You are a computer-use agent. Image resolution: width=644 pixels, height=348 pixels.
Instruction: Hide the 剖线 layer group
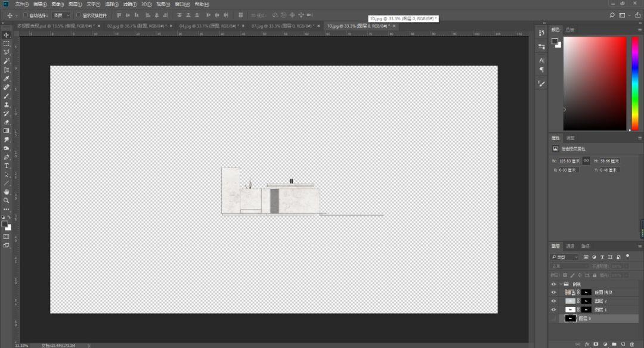[x=553, y=284]
